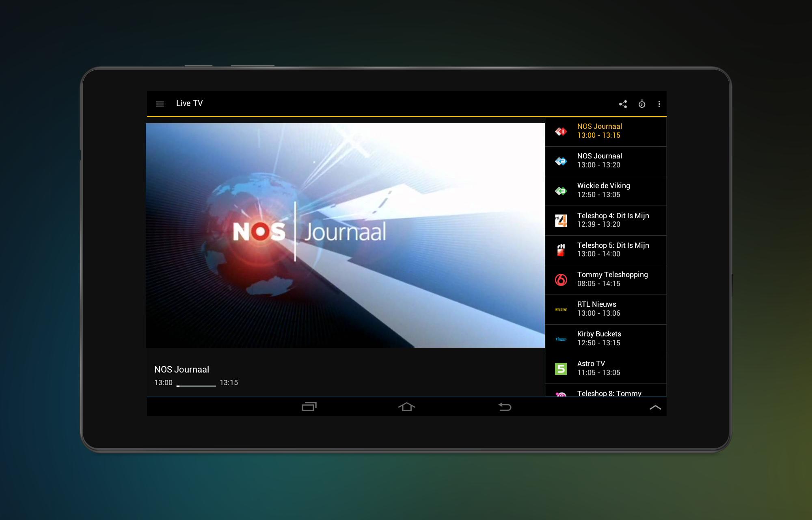The image size is (812, 520).
Task: Select the RTL 4 channel logo
Action: tap(561, 221)
